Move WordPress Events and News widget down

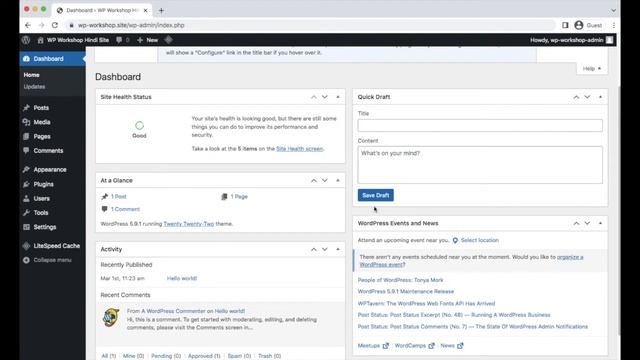(x=587, y=224)
